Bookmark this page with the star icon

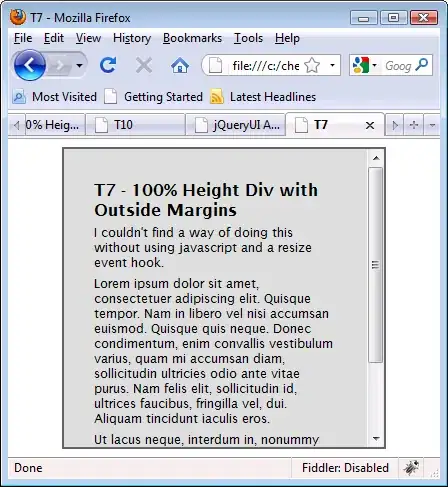tap(312, 65)
